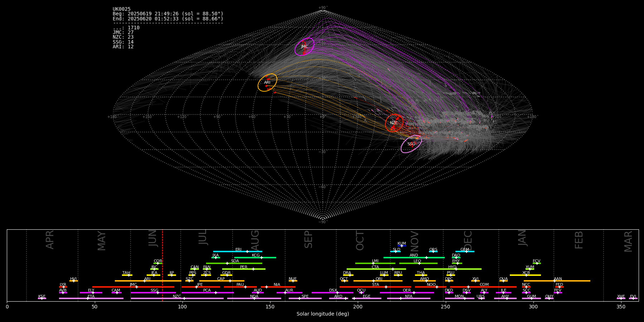Click the LMI shower bar

(375, 263)
